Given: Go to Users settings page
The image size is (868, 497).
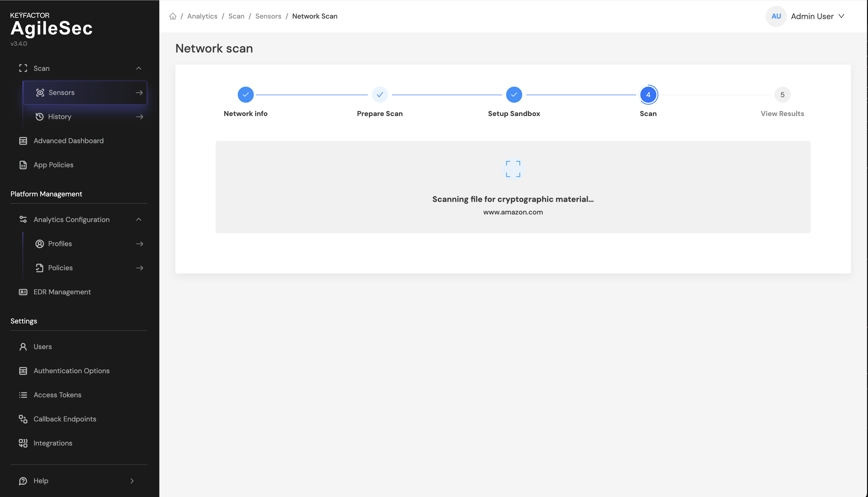Looking at the screenshot, I should coord(43,347).
